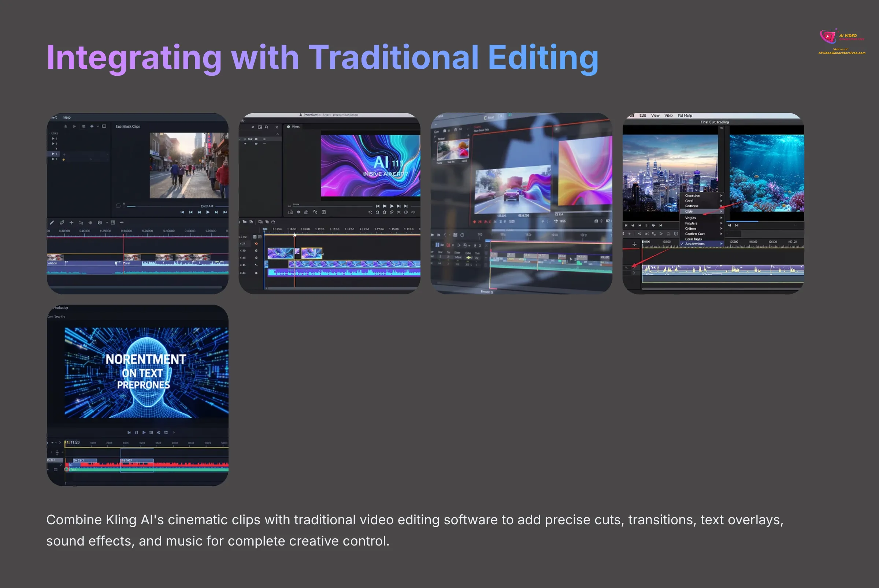Viewport: 879px width, 588px height.
Task: Click the save-layout icon above street-scene timeline
Action: [113, 223]
